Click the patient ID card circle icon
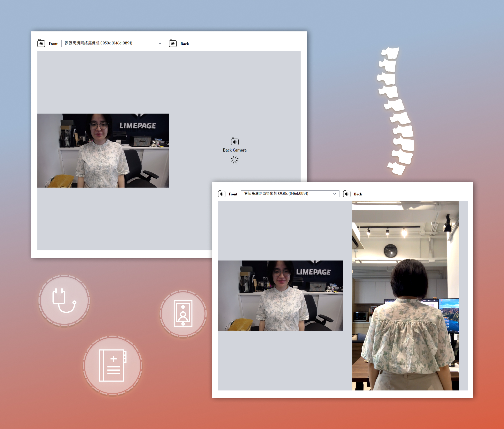The width and height of the screenshot is (504, 429). click(x=183, y=313)
